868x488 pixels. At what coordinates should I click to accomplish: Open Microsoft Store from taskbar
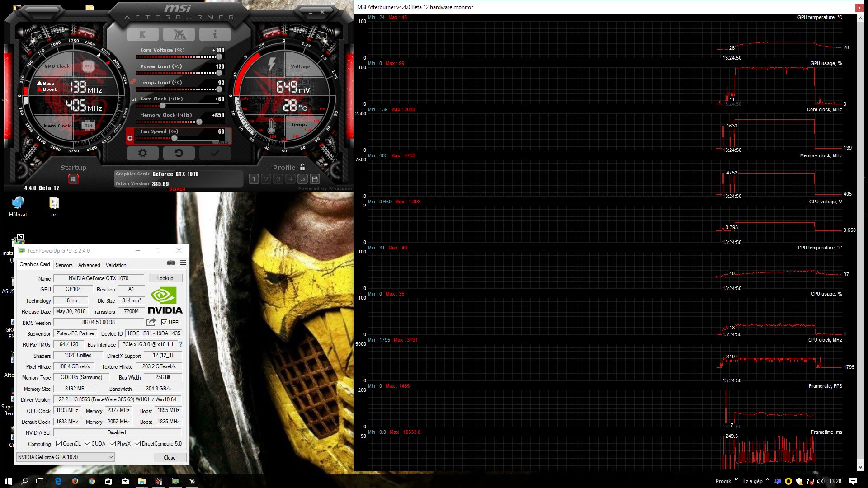pos(108,481)
